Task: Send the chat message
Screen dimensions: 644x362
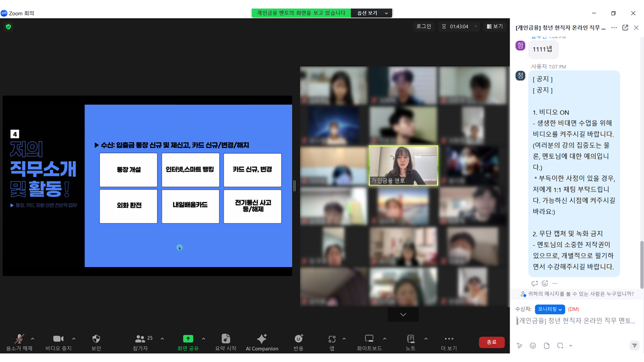Action: pyautogui.click(x=634, y=345)
